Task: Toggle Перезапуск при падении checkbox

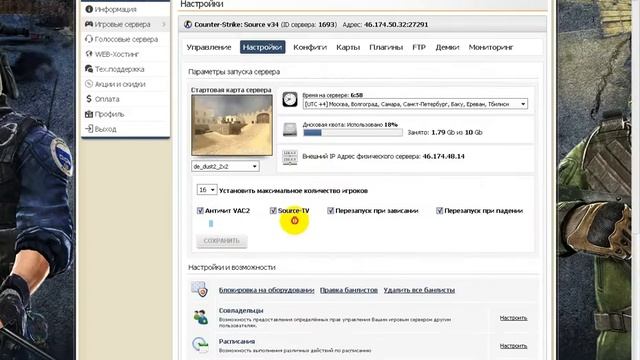Action: [439, 211]
